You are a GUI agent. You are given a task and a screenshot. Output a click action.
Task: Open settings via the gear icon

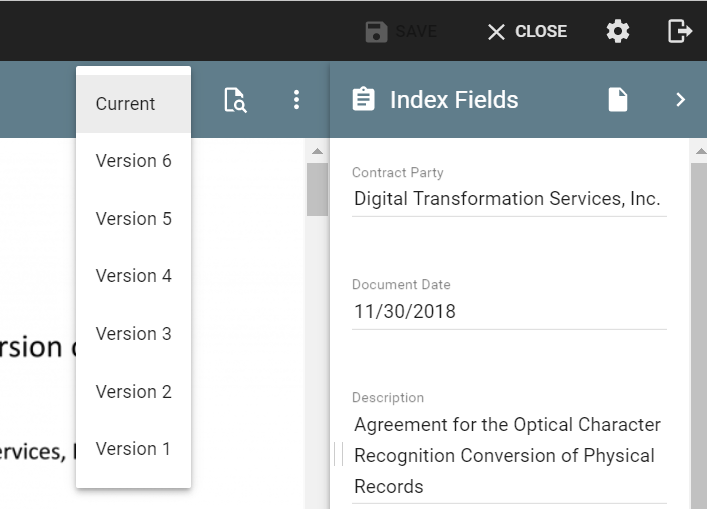point(618,32)
